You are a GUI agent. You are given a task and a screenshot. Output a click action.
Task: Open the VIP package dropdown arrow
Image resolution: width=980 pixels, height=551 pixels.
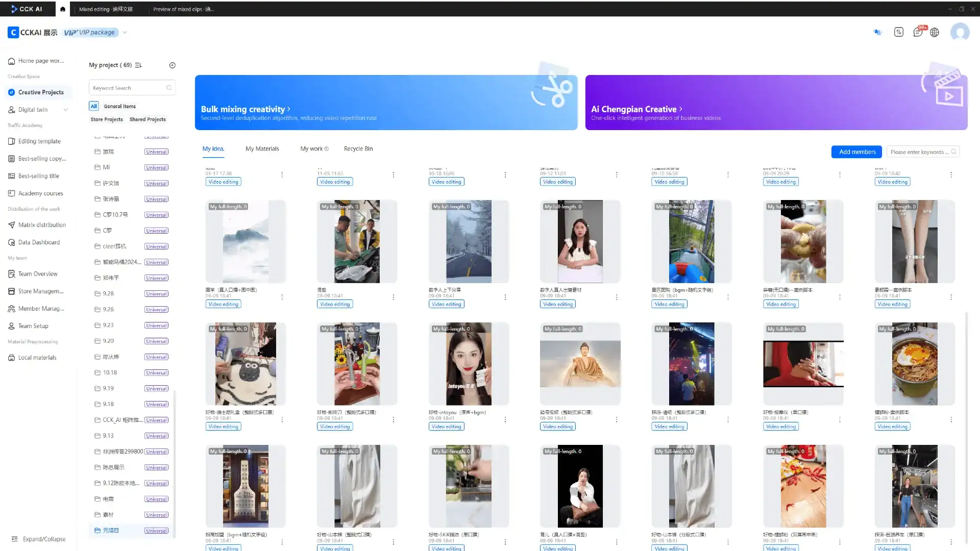click(x=125, y=33)
